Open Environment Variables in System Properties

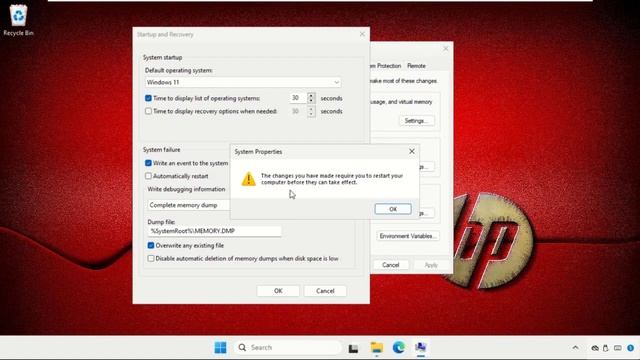click(408, 236)
